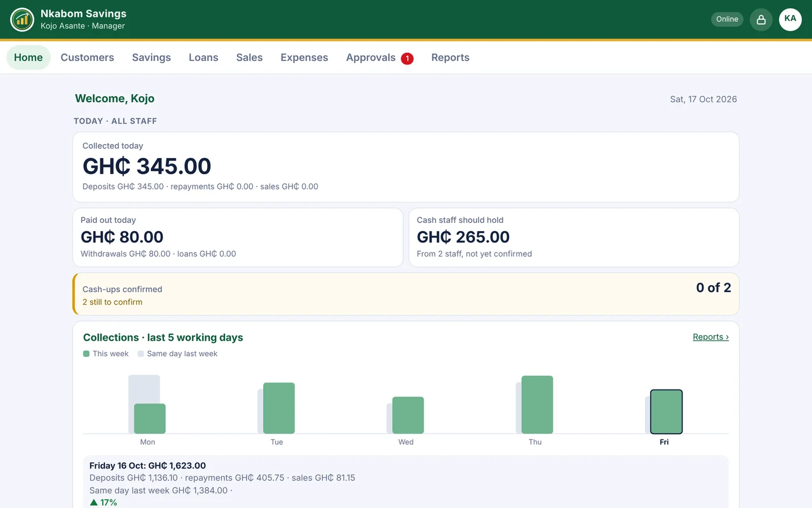Viewport: 812px width, 508px height.
Task: Click the '0 of 2' count
Action: (713, 287)
